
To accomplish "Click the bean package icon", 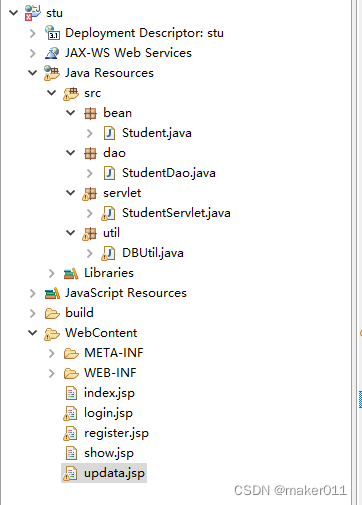I will point(90,113).
